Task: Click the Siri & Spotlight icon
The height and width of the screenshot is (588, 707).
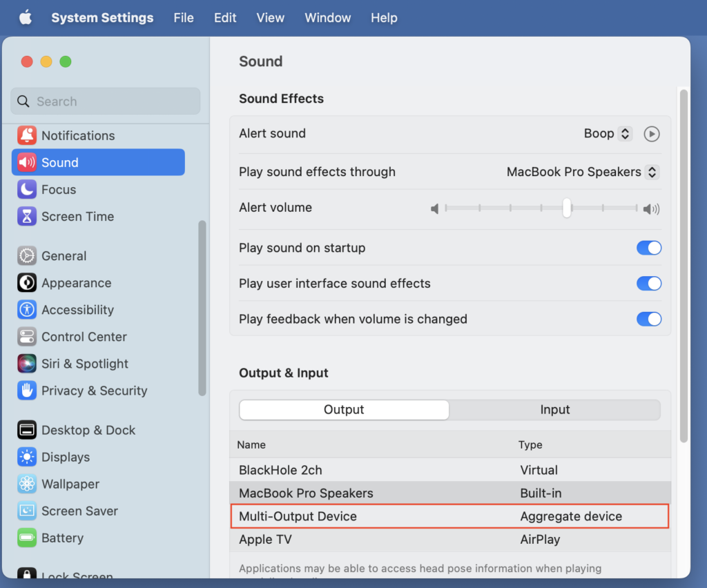Action: pos(27,364)
